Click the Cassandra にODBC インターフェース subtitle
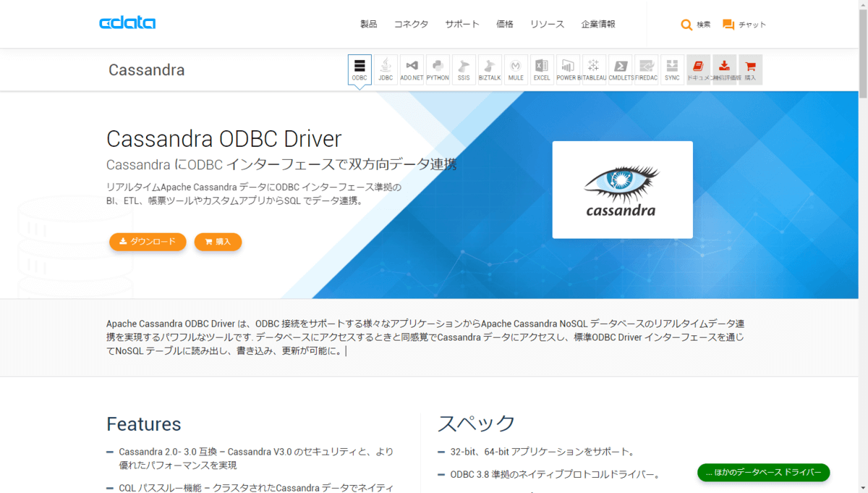Screen dimensions: 868x493 (x=281, y=164)
